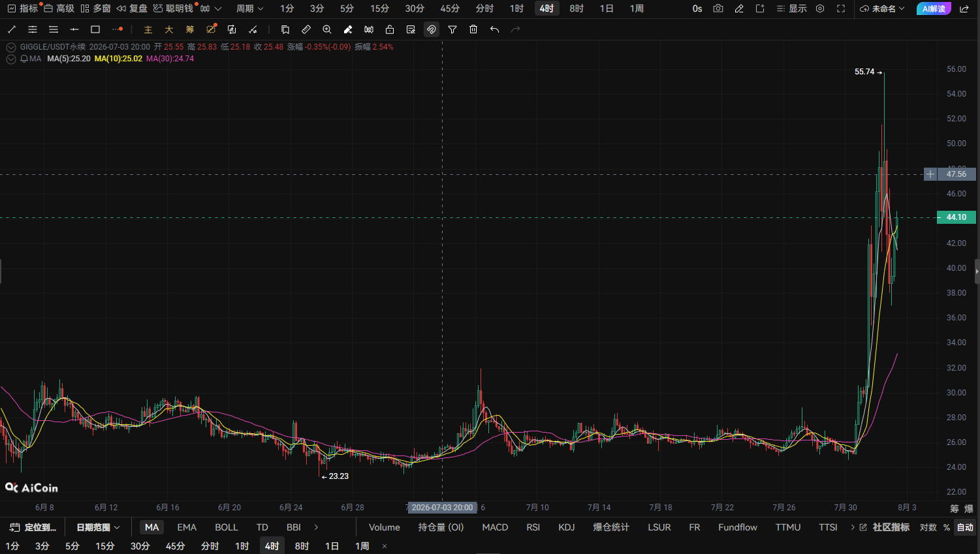Toggle the EMA indicator
This screenshot has width=980, height=554.
(x=187, y=527)
